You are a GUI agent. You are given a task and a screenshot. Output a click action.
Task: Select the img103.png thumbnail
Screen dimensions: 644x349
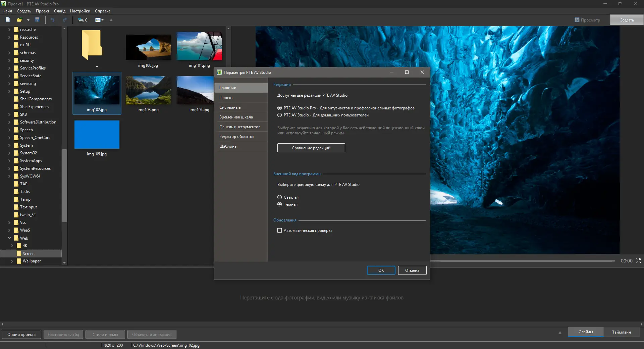(x=148, y=91)
